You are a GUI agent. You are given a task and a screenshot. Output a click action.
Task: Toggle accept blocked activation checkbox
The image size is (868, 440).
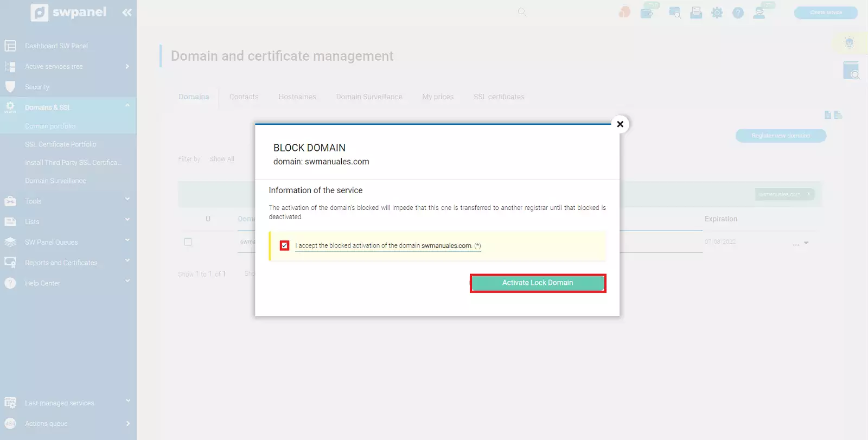[x=285, y=246]
